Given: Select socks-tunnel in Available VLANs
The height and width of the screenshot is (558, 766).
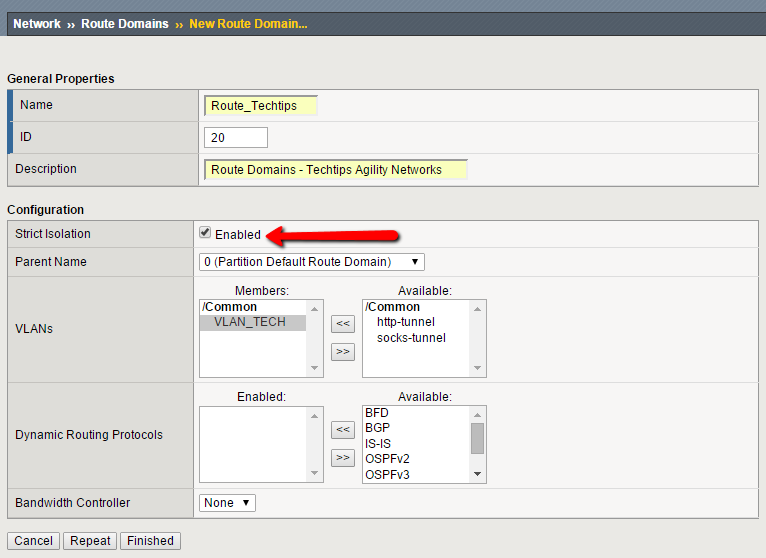Looking at the screenshot, I should coord(410,338).
